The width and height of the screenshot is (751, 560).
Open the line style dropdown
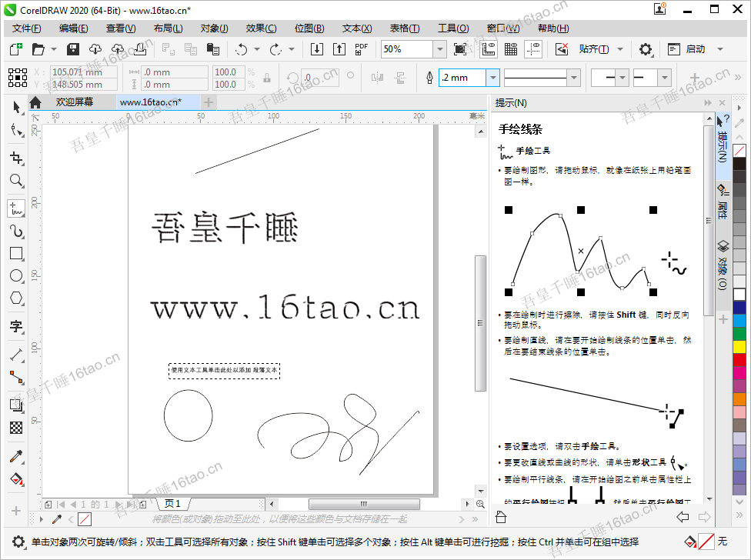573,78
